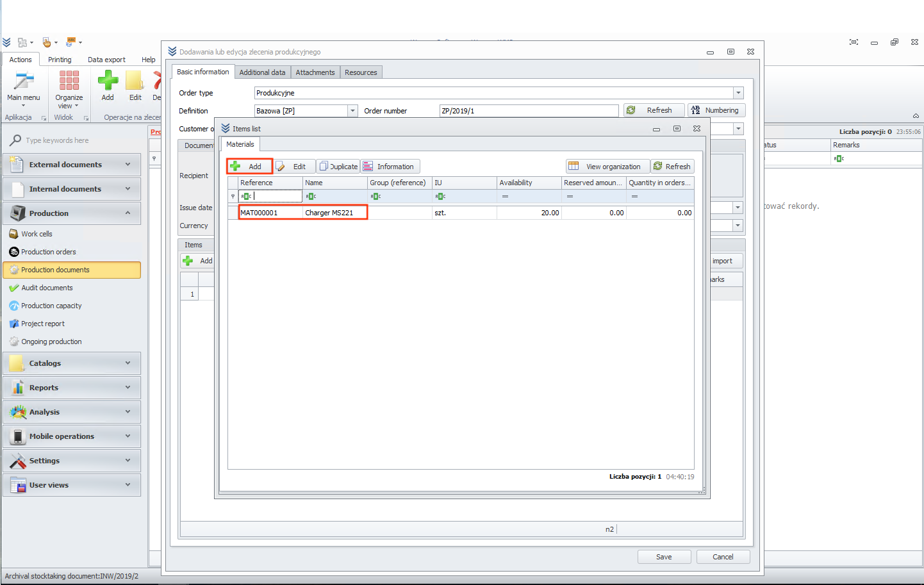Click the Organize view ribbon icon
This screenshot has width=924, height=585.
pyautogui.click(x=69, y=89)
